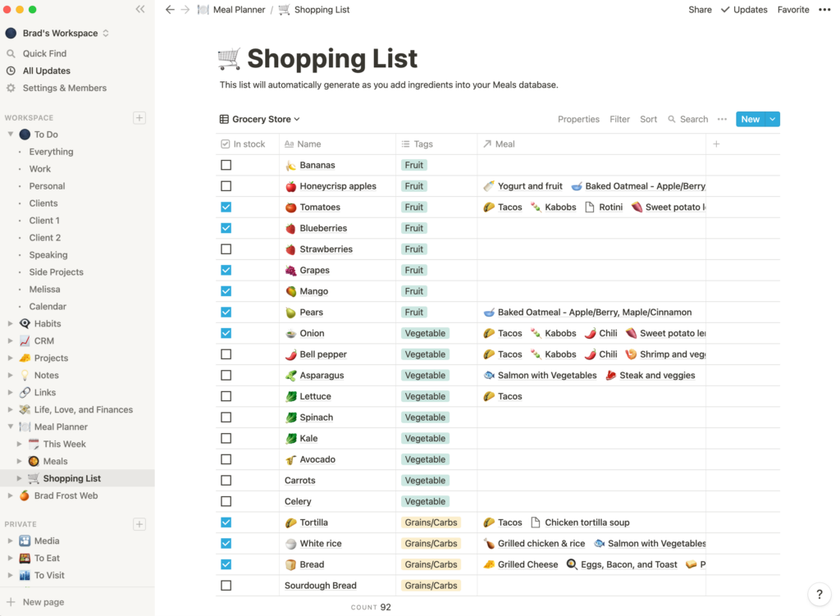The width and height of the screenshot is (840, 616).
Task: Click the database Search field
Action: 688,119
